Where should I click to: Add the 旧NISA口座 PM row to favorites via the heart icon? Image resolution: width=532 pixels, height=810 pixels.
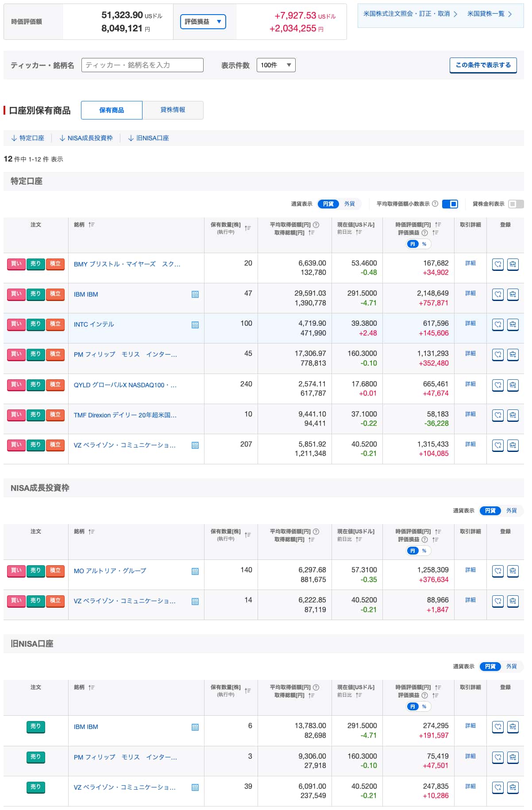point(497,757)
